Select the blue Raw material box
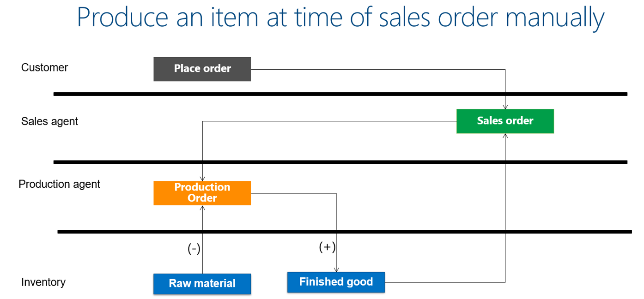 tap(202, 284)
